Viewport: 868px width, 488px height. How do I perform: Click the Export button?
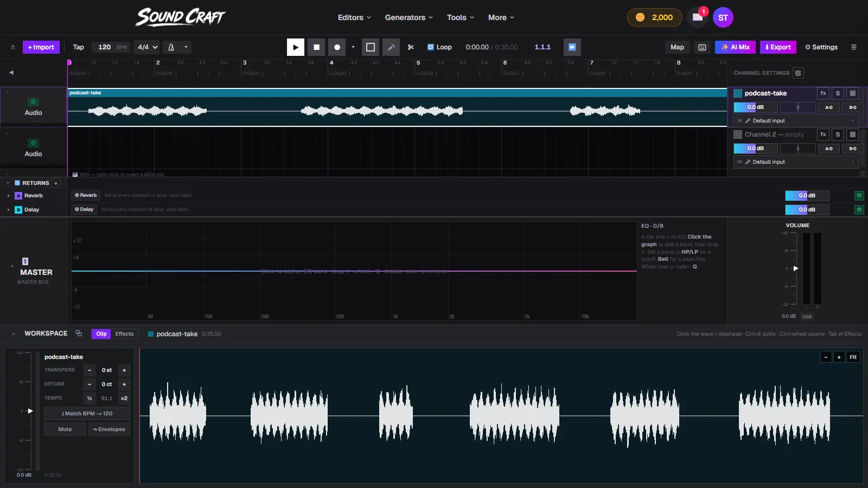tap(778, 47)
